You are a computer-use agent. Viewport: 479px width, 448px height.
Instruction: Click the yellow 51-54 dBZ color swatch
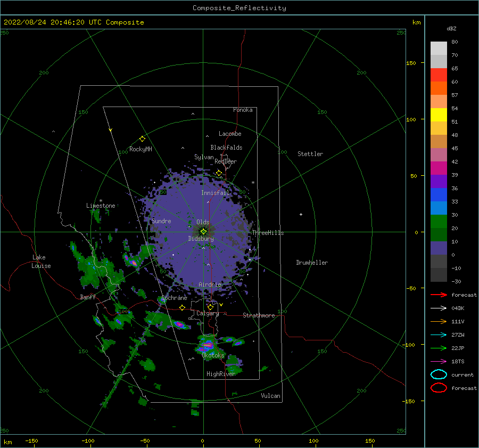[439, 115]
